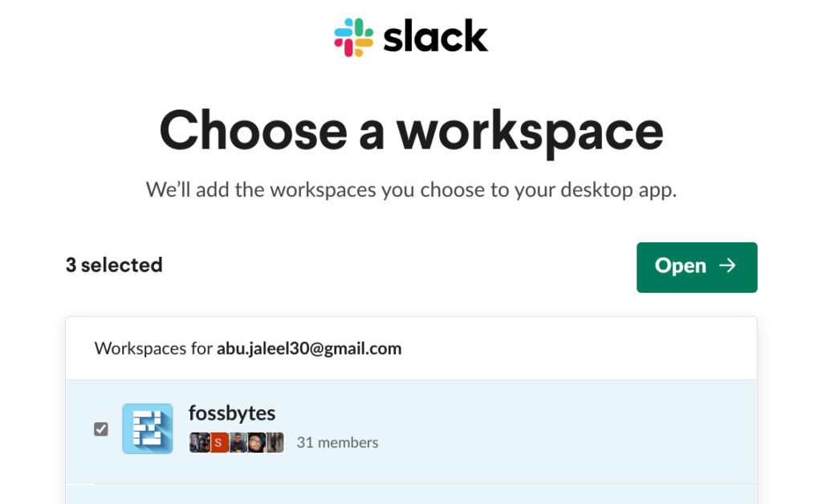Click the fossbytes workspace name
This screenshot has width=822, height=504.
point(232,413)
